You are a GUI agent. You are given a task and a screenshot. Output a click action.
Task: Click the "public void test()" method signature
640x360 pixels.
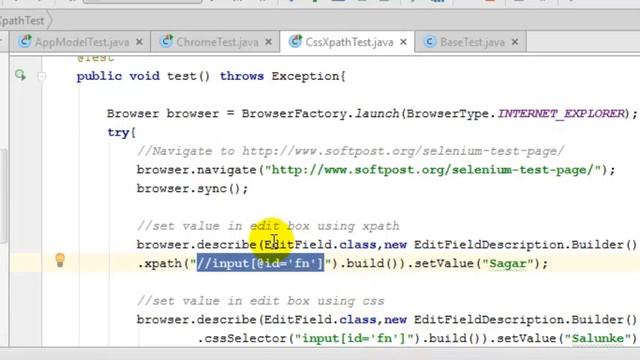[143, 76]
